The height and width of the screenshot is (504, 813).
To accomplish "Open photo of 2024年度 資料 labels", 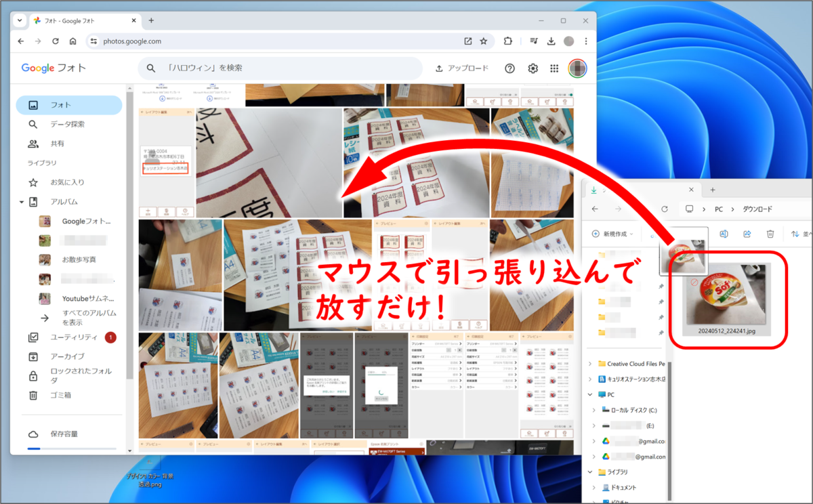I will [416, 163].
